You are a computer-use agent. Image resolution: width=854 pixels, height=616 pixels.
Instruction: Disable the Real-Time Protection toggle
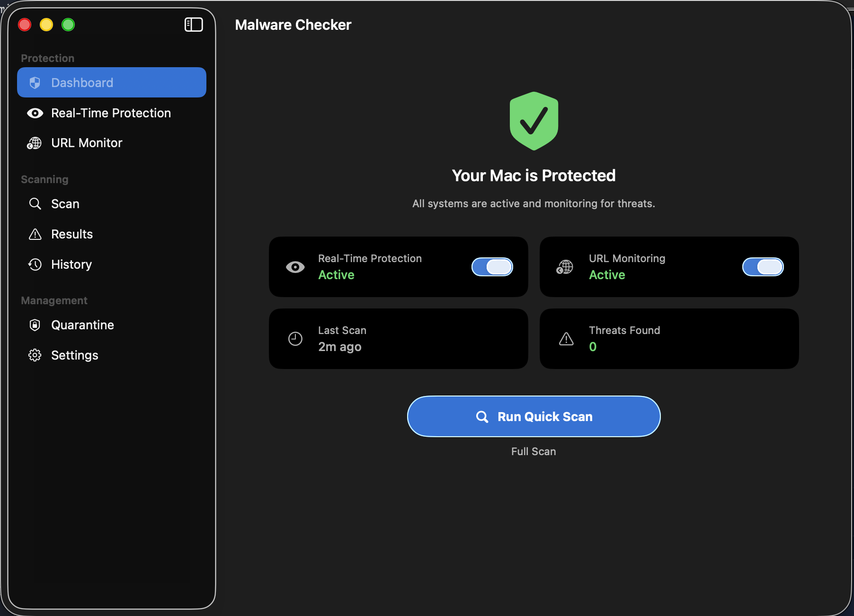point(492,267)
